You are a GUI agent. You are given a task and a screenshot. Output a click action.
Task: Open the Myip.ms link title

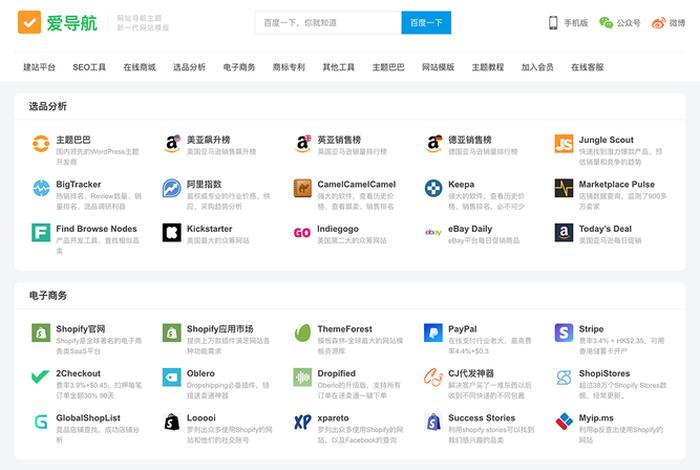[596, 418]
